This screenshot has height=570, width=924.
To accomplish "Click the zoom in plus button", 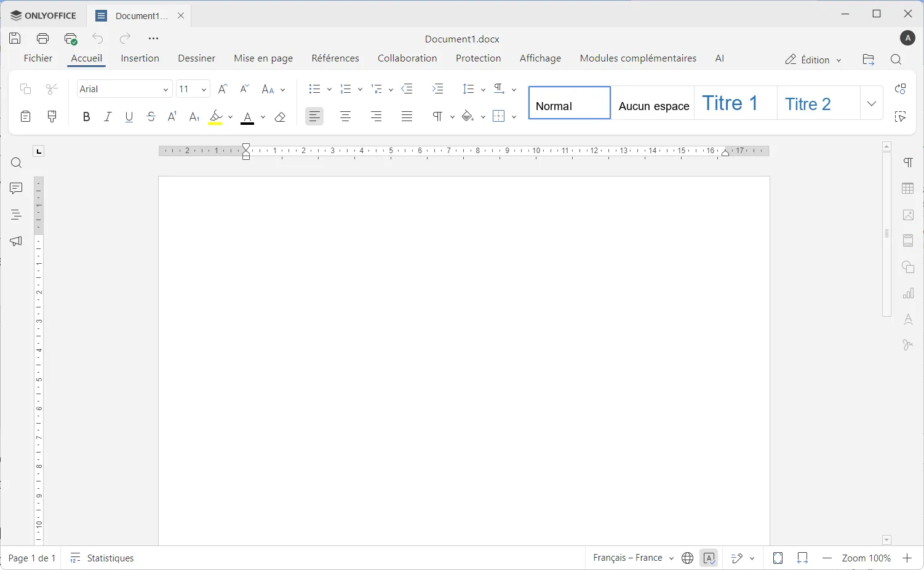I will point(907,558).
